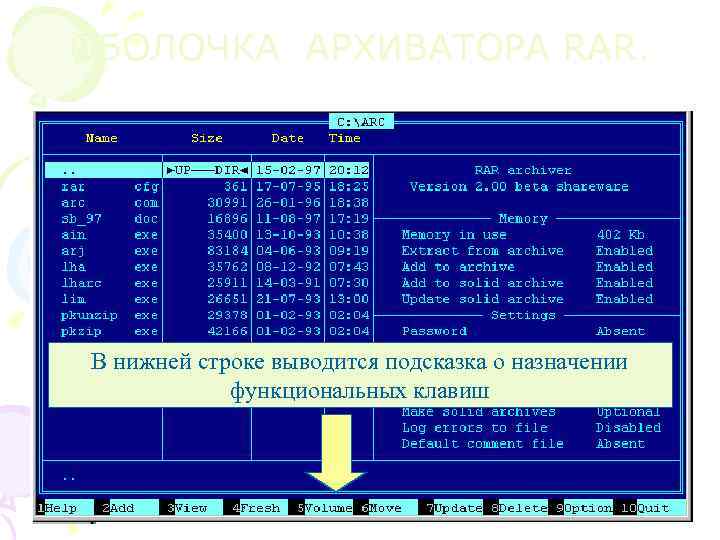Open 9Option function key menu

(581, 508)
